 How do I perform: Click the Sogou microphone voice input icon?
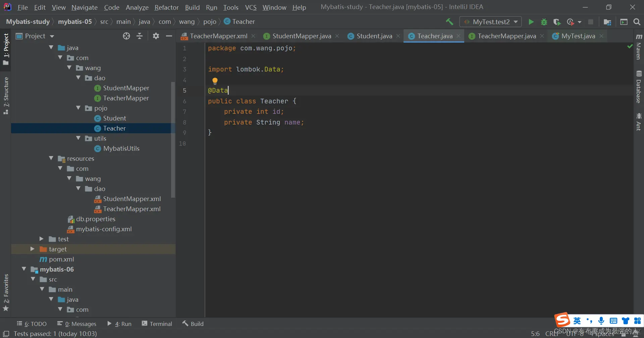pos(601,321)
